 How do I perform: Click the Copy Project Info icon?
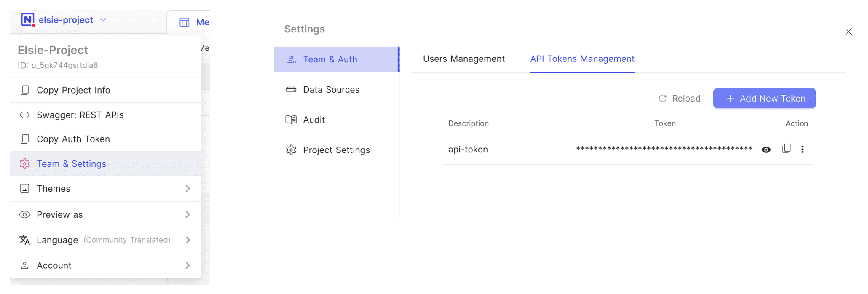(x=25, y=90)
